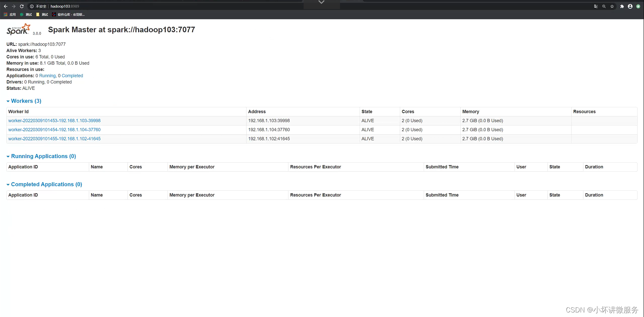The height and width of the screenshot is (317, 644).
Task: Go back with the browser back arrow
Action: (6, 6)
